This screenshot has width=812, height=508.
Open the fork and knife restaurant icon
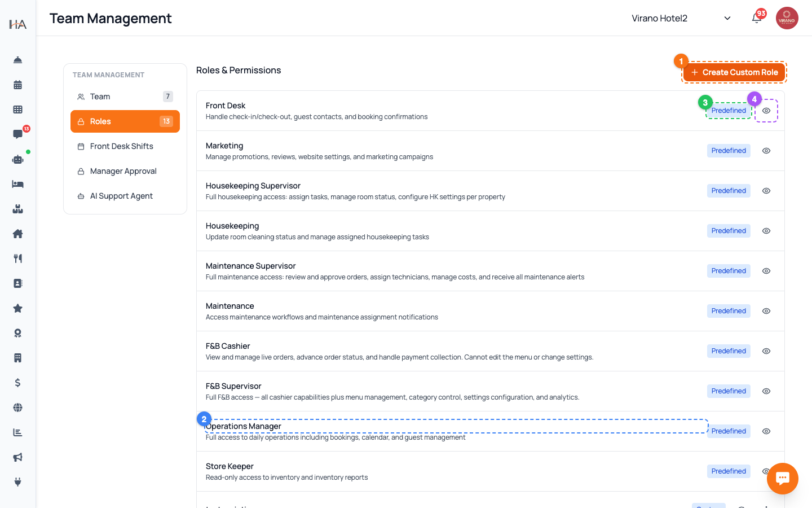click(x=17, y=259)
